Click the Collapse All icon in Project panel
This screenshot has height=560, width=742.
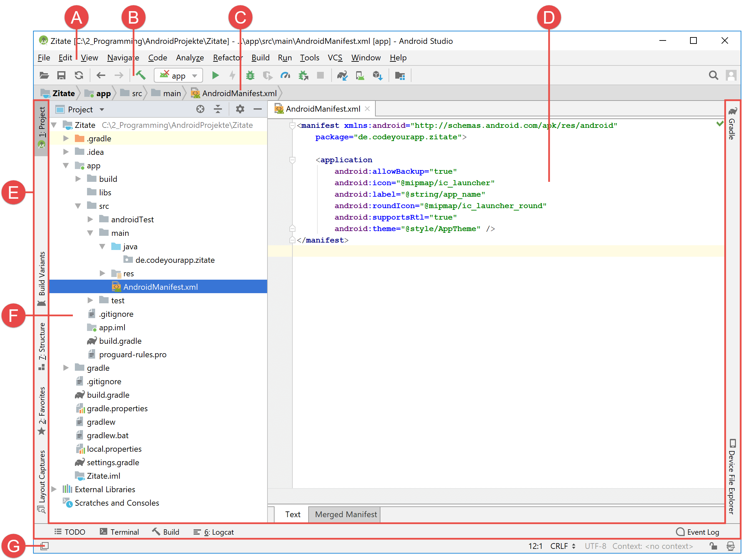click(x=218, y=109)
